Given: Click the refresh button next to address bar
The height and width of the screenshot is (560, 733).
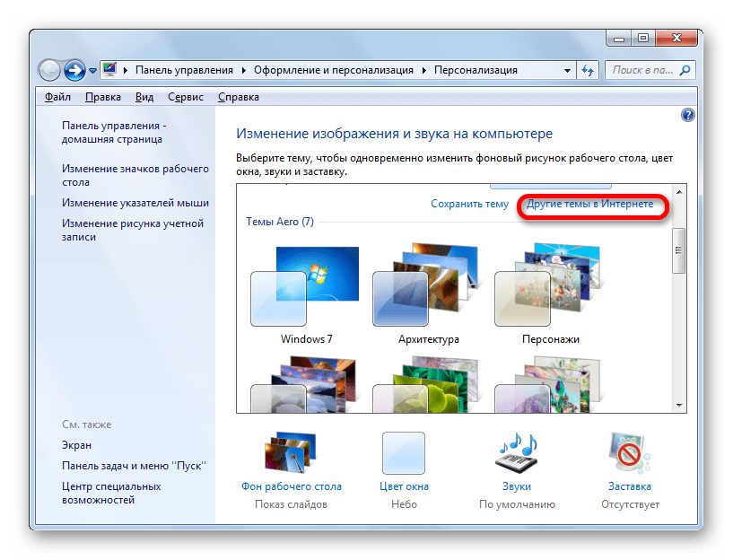Looking at the screenshot, I should coord(587,71).
